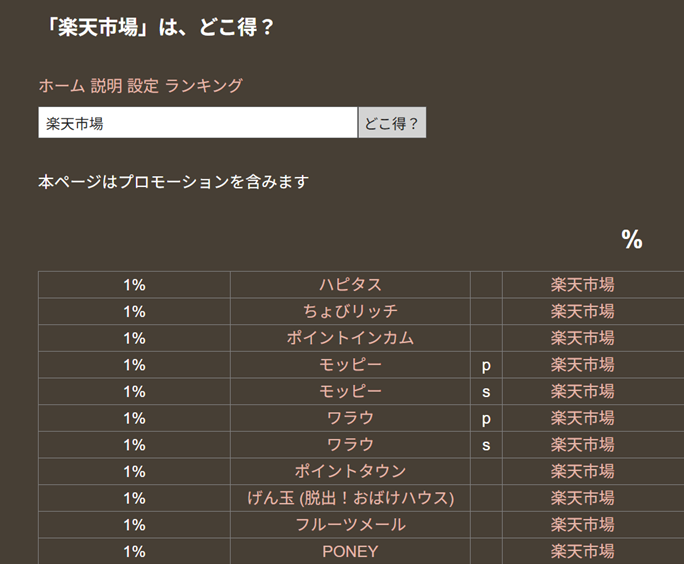The image size is (684, 564).
Task: Click the 1% cell in the フルーツメール row
Action: point(134,524)
